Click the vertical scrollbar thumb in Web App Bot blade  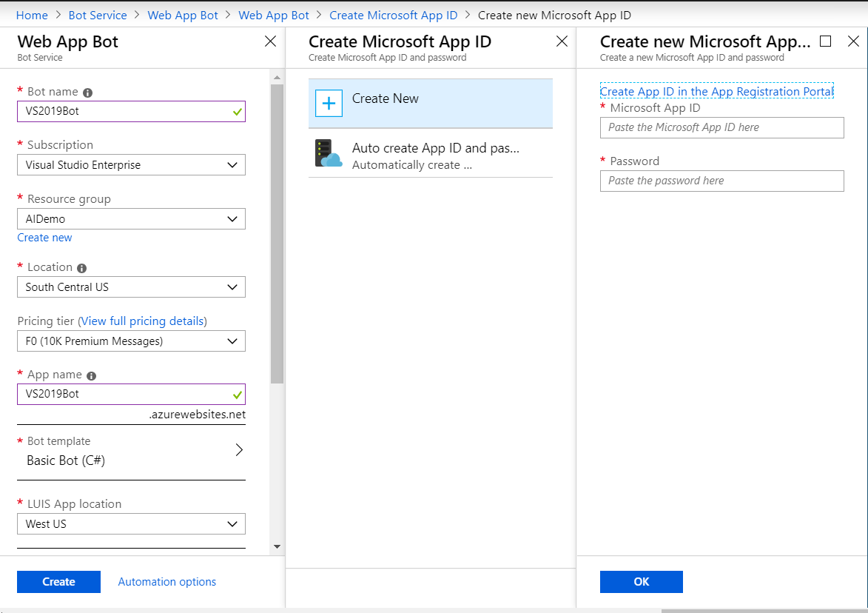(x=277, y=234)
